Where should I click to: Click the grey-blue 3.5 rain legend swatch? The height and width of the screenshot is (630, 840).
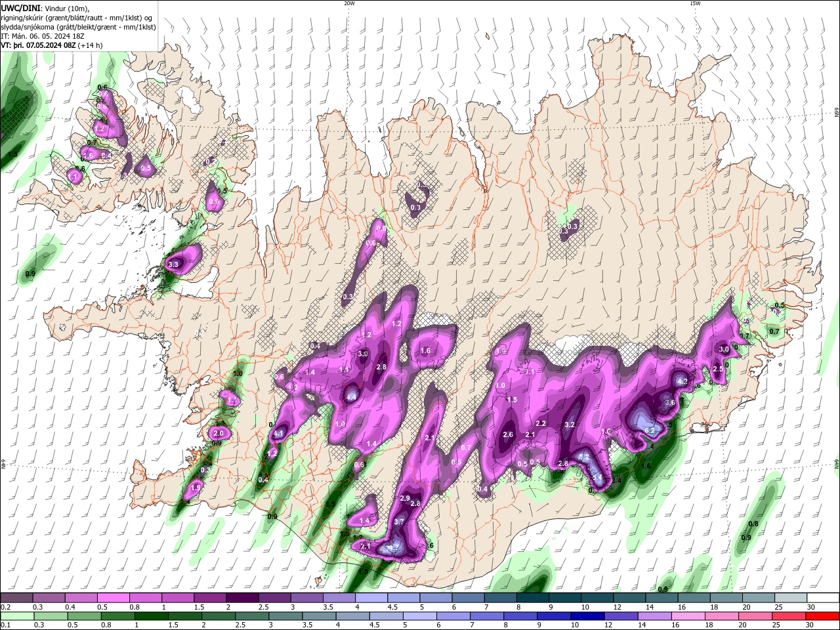pyautogui.click(x=319, y=616)
